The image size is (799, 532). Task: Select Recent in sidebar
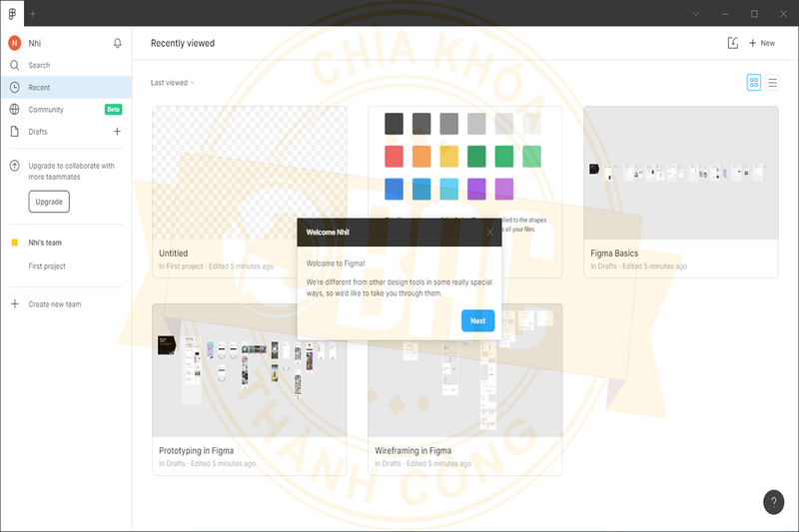(x=66, y=87)
